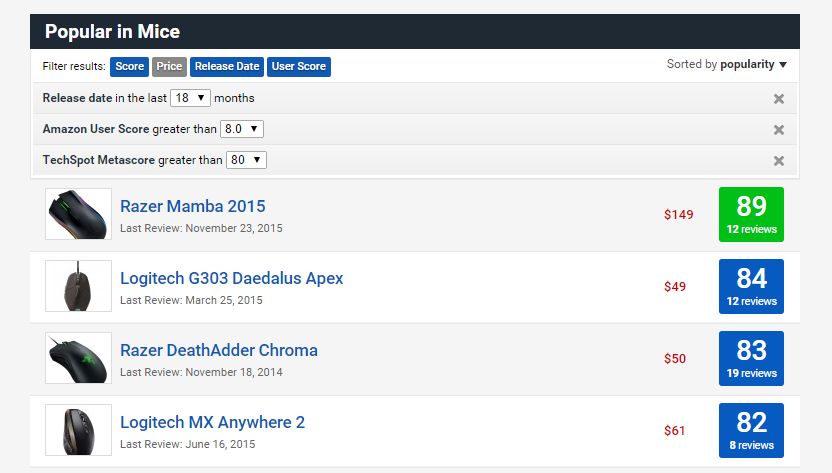The image size is (832, 473).
Task: Open the Logitech G303 Daedalus Apex link
Action: 232,278
